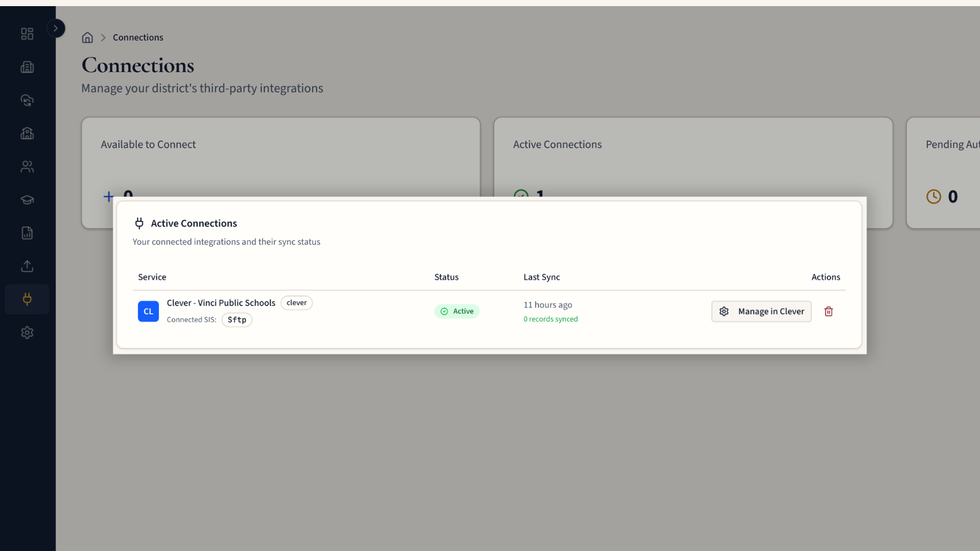Viewport: 980px width, 551px height.
Task: Click the graduation cap sidebar icon
Action: tap(27, 199)
